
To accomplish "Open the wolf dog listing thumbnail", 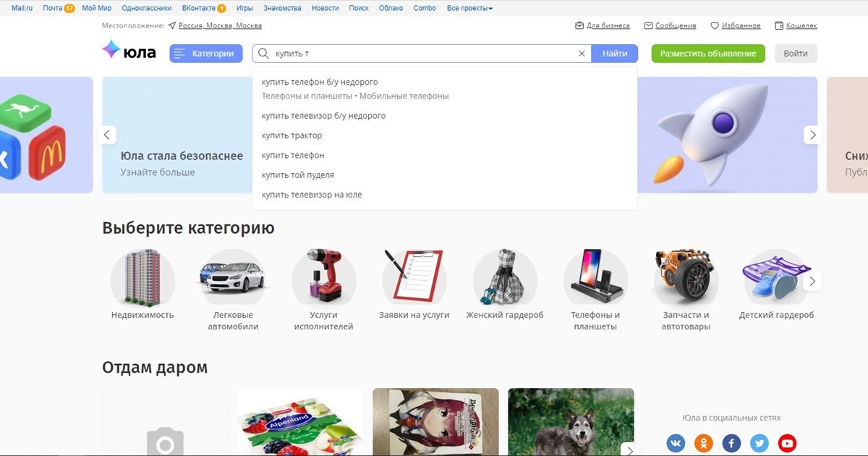I will coord(571,422).
